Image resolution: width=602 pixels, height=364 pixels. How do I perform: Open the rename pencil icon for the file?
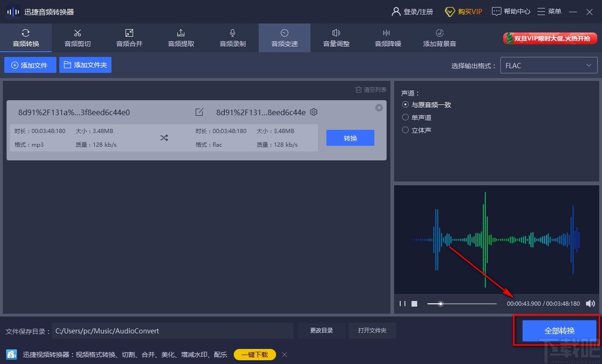click(199, 112)
